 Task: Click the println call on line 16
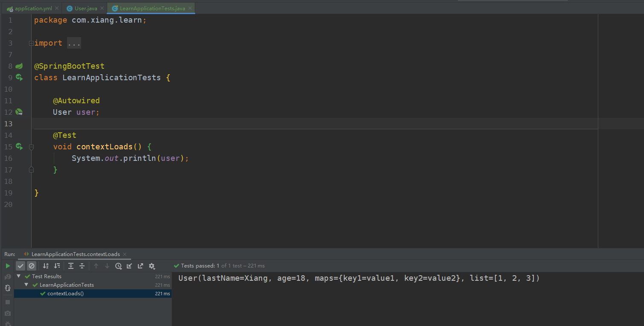140,158
